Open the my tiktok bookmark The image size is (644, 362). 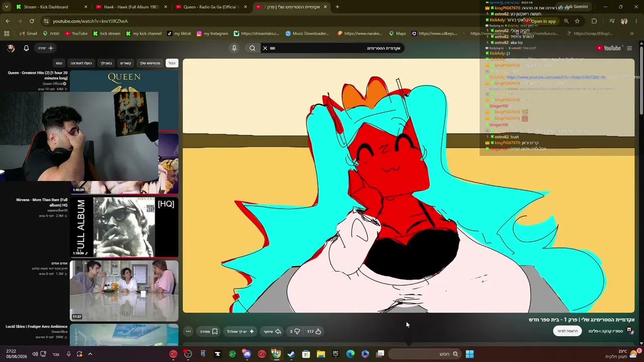179,34
